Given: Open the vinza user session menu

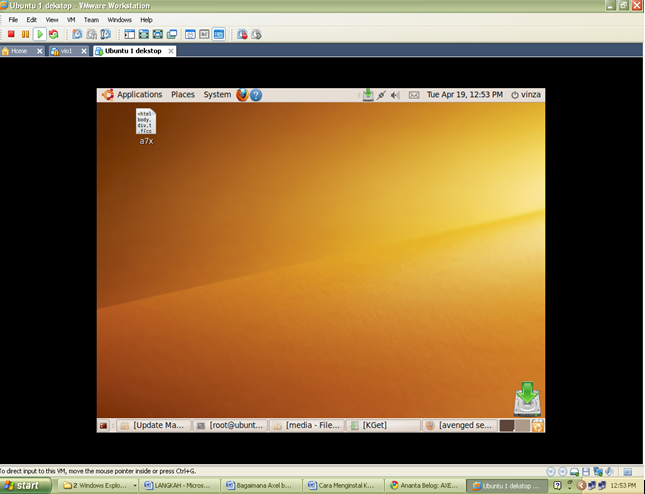Looking at the screenshot, I should point(526,95).
